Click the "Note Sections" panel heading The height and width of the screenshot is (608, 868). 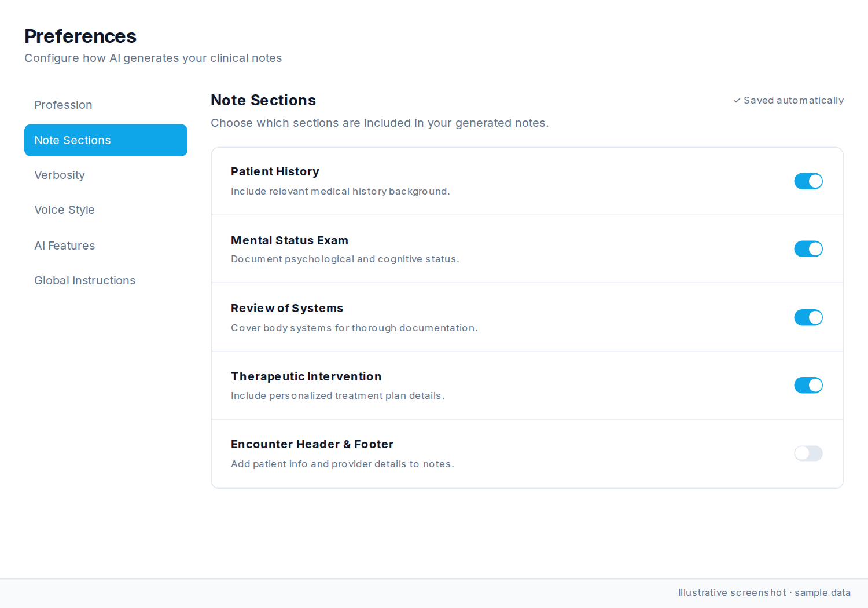(x=263, y=100)
